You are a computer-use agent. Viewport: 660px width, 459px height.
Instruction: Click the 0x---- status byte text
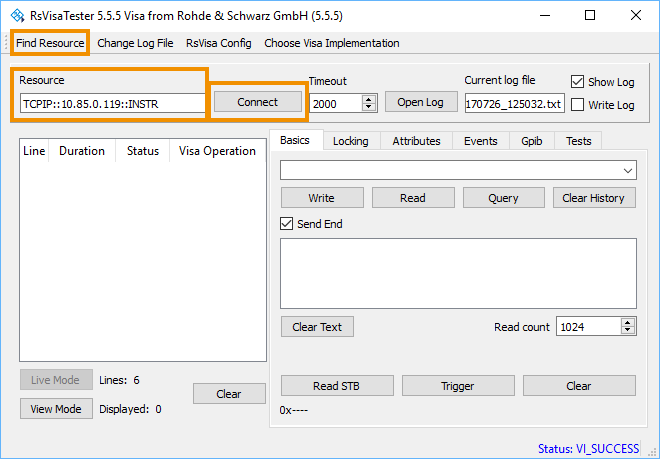pyautogui.click(x=293, y=410)
